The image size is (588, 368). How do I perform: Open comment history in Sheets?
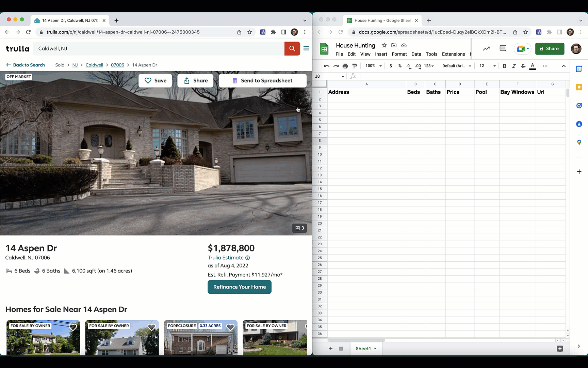[x=503, y=49]
